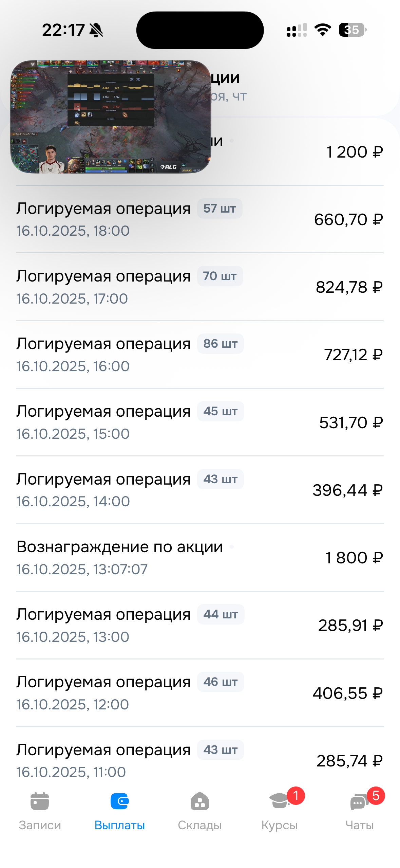This screenshot has width=400, height=868.
Task: Open the Склады warehouse icon
Action: pyautogui.click(x=199, y=801)
